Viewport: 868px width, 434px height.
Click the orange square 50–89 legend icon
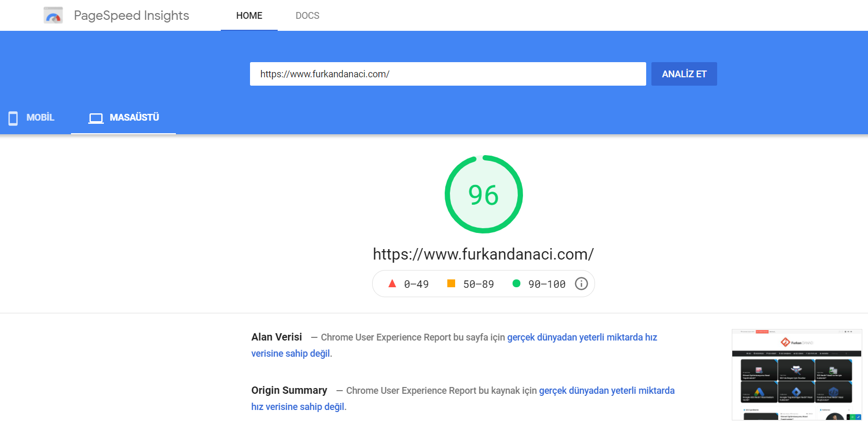click(451, 284)
